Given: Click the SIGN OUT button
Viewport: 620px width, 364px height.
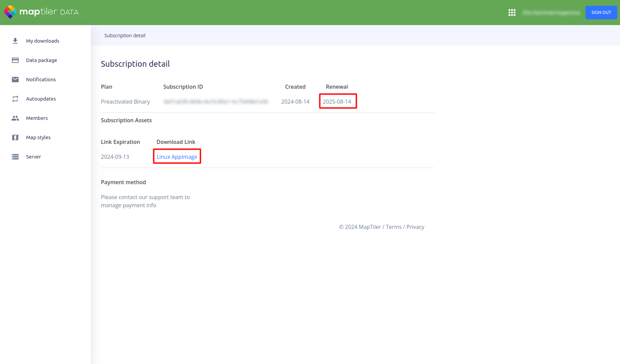Looking at the screenshot, I should point(601,13).
